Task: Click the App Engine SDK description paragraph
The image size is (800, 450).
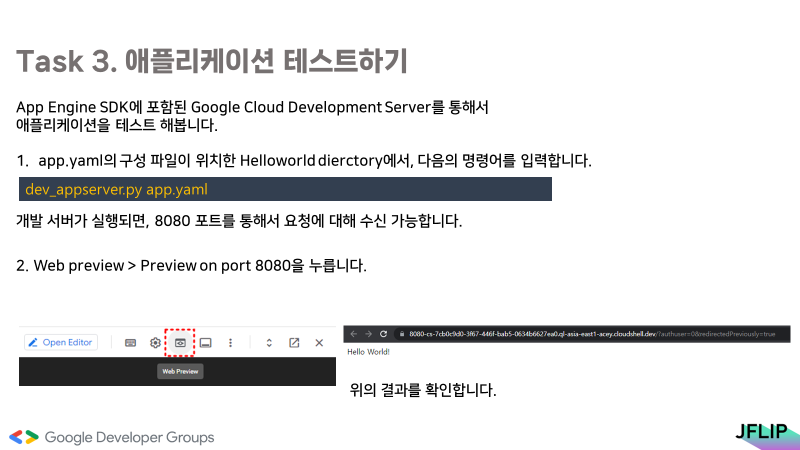Action: point(253,116)
